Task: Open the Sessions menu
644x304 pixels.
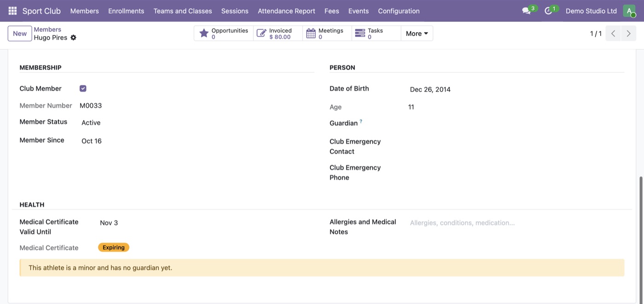Action: tap(235, 11)
